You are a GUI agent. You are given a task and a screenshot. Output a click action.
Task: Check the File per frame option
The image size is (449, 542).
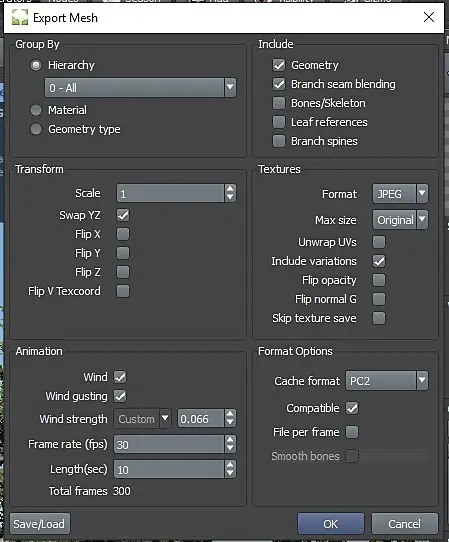coord(352,432)
